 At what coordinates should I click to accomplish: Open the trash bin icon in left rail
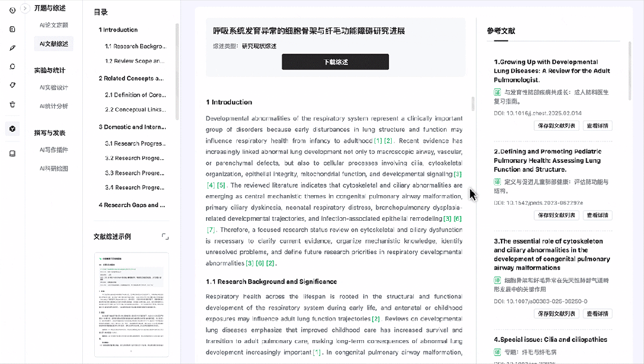13,104
